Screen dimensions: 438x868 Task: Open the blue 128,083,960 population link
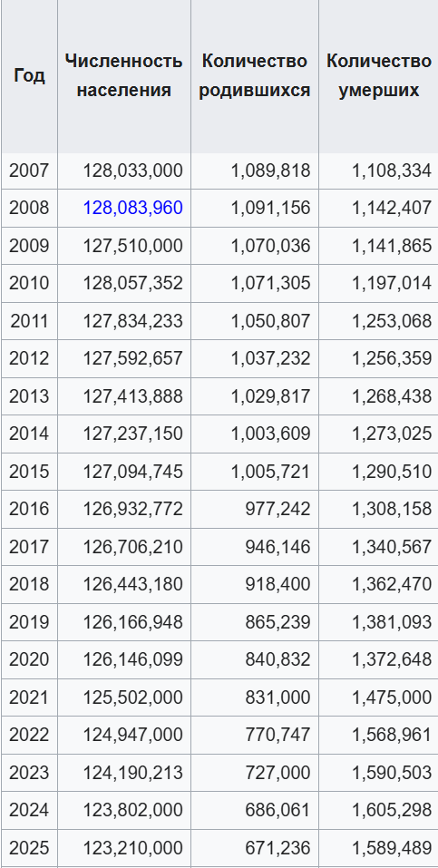point(133,208)
